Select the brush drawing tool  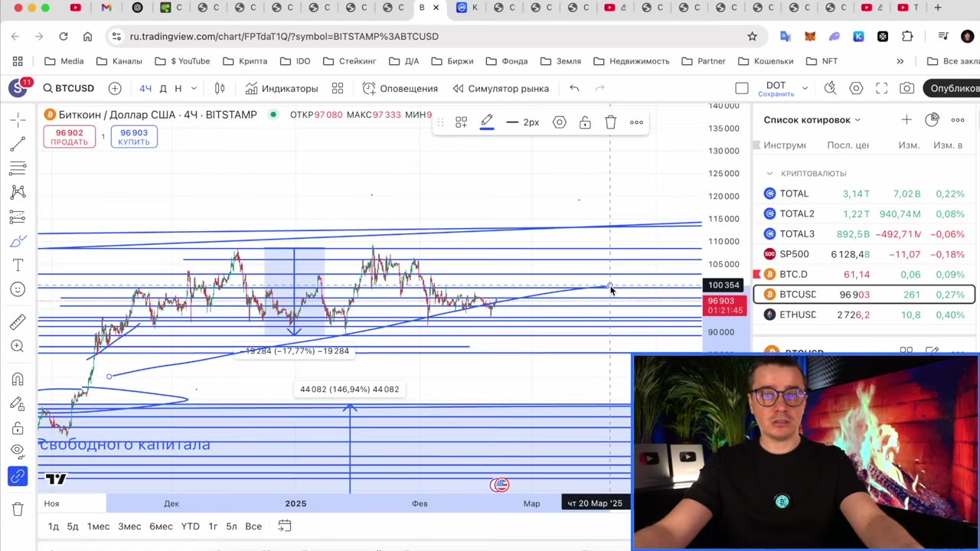[x=18, y=241]
